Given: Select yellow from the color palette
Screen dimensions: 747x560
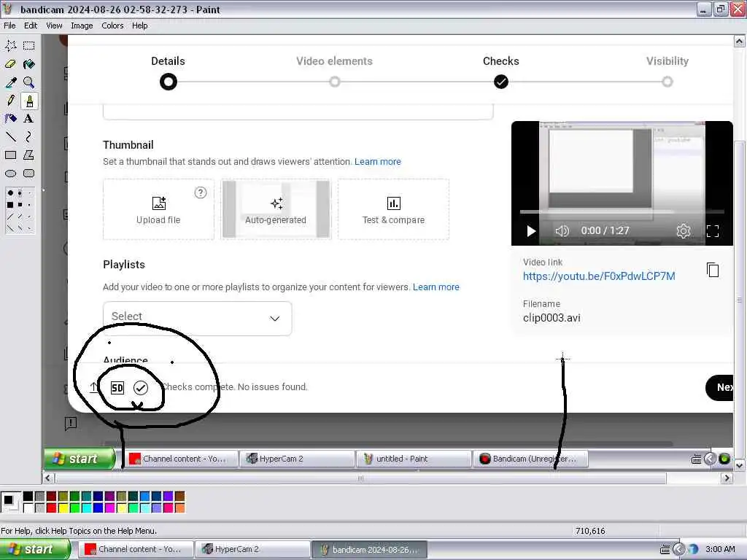Looking at the screenshot, I should 63,508.
